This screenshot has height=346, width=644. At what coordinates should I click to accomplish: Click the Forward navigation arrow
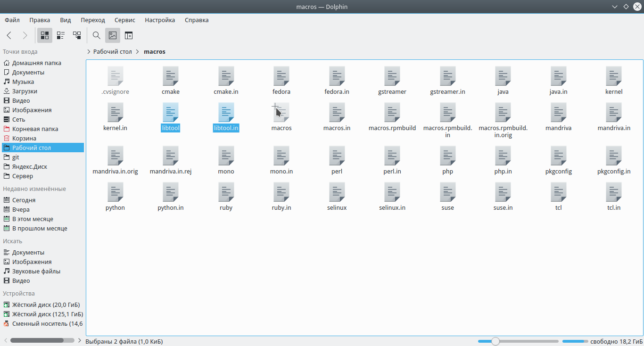[25, 35]
